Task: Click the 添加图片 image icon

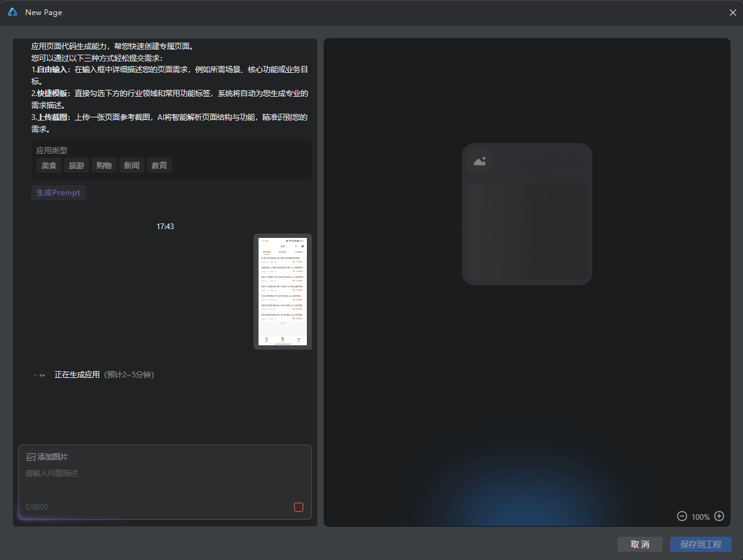Action: pos(31,457)
